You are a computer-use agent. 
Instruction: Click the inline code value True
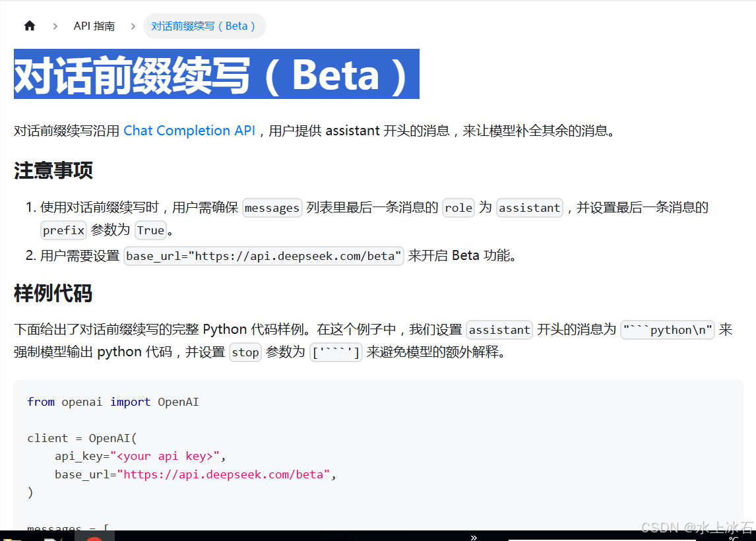click(x=151, y=230)
